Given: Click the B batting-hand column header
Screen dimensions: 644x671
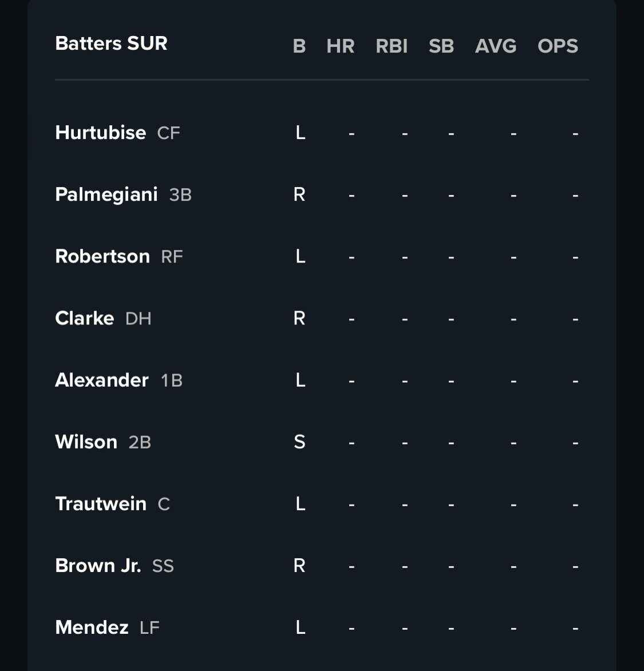Looking at the screenshot, I should pos(299,46).
